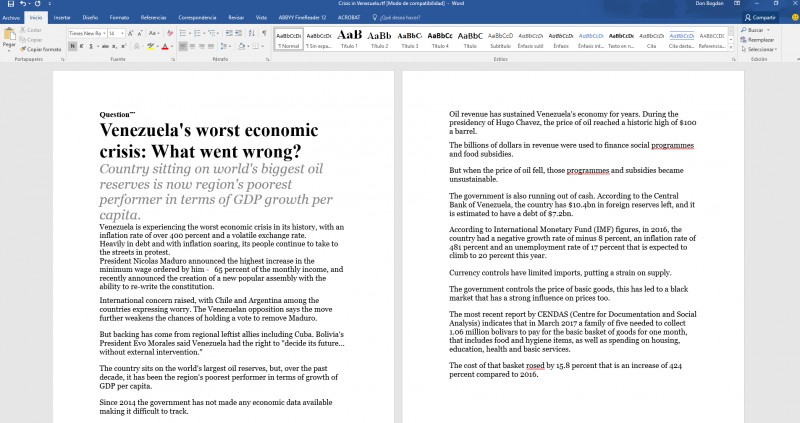Click Don Bogdan account name

(709, 4)
